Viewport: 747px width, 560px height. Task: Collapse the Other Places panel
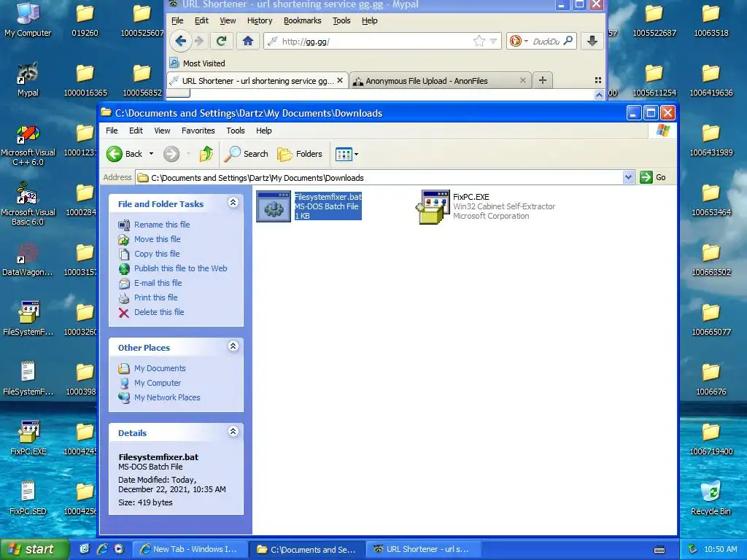point(233,346)
